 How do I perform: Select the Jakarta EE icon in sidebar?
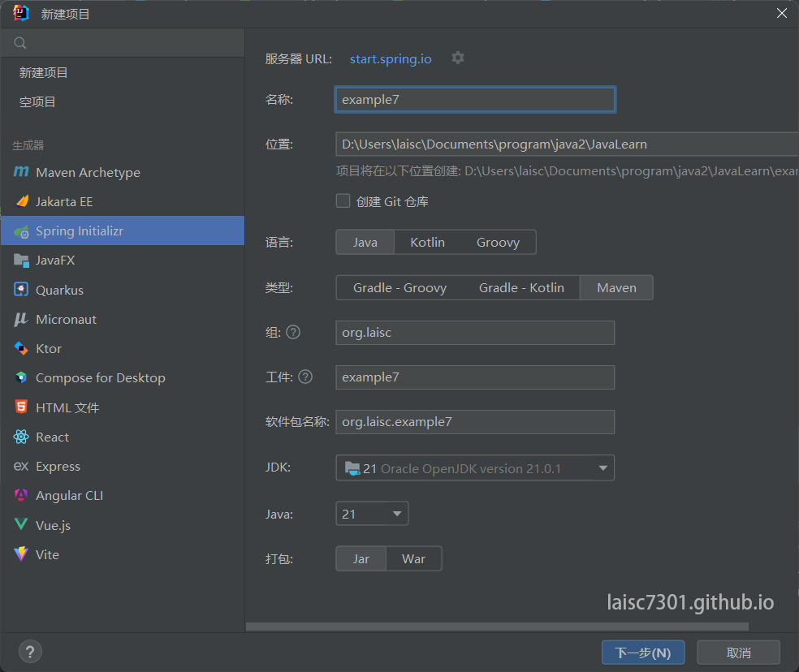[21, 201]
